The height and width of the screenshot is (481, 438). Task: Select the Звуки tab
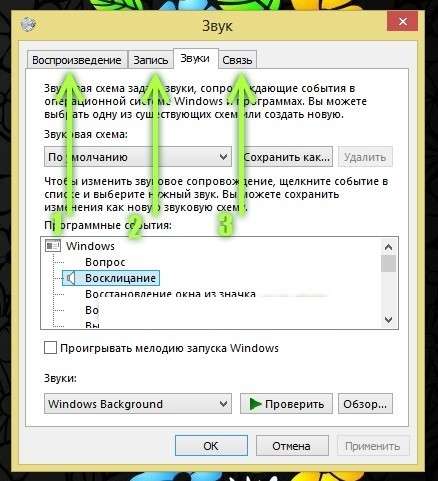tap(195, 58)
